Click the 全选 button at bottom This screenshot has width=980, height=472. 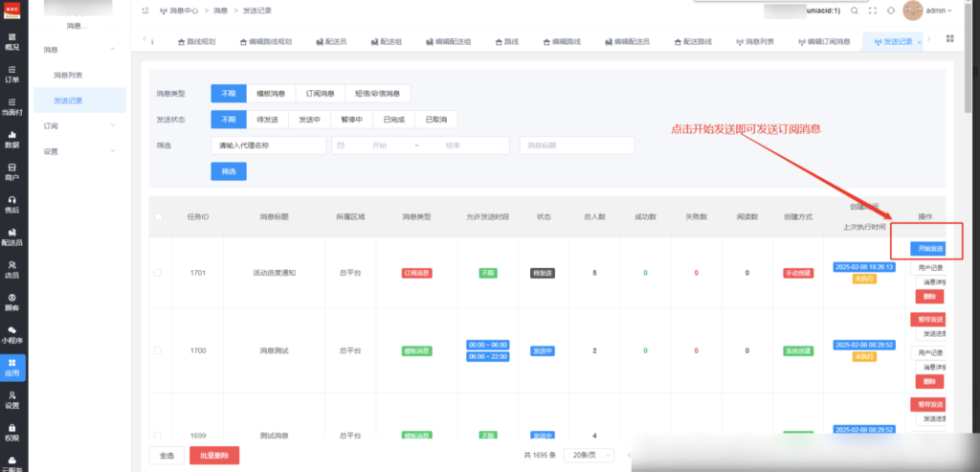pyautogui.click(x=167, y=455)
